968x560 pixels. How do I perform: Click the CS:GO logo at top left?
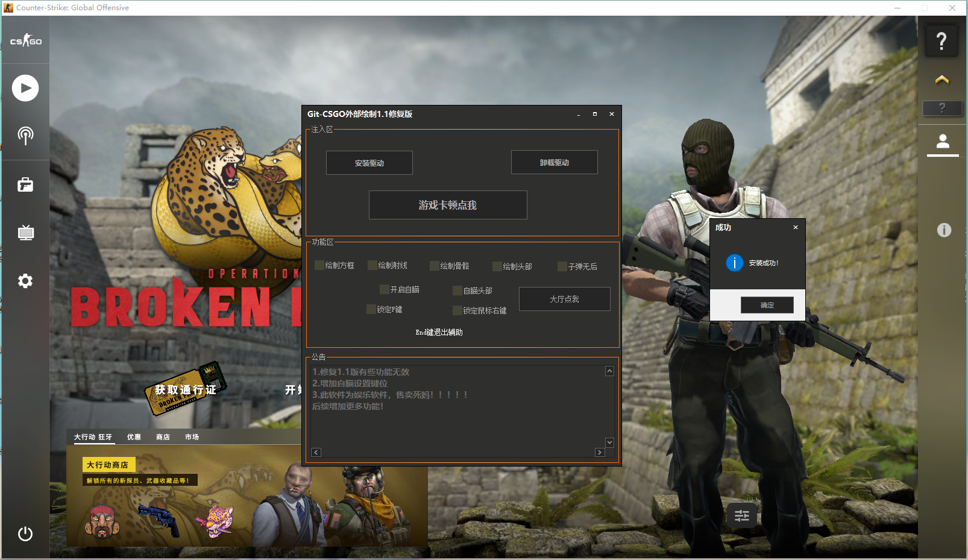pyautogui.click(x=25, y=40)
